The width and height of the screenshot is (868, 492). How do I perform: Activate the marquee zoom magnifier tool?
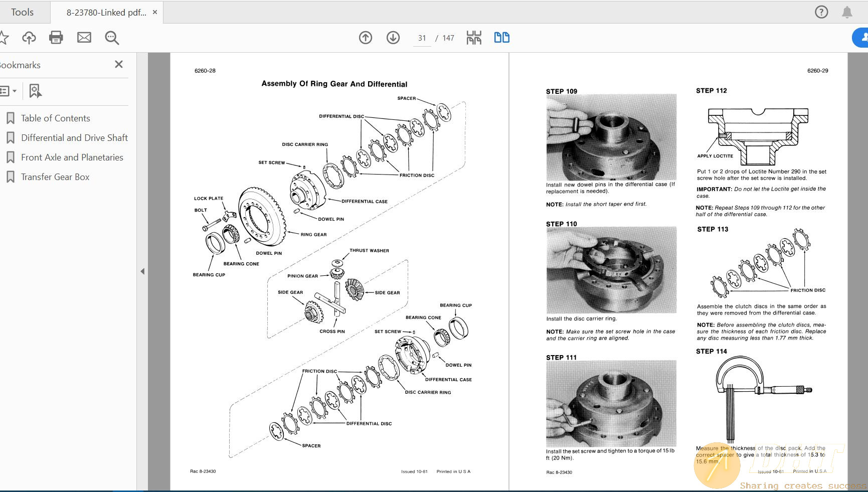[111, 38]
